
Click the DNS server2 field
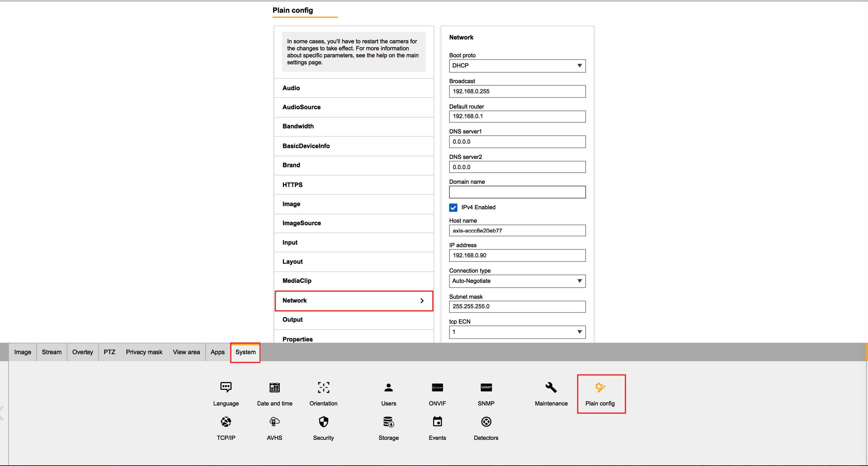pyautogui.click(x=517, y=167)
